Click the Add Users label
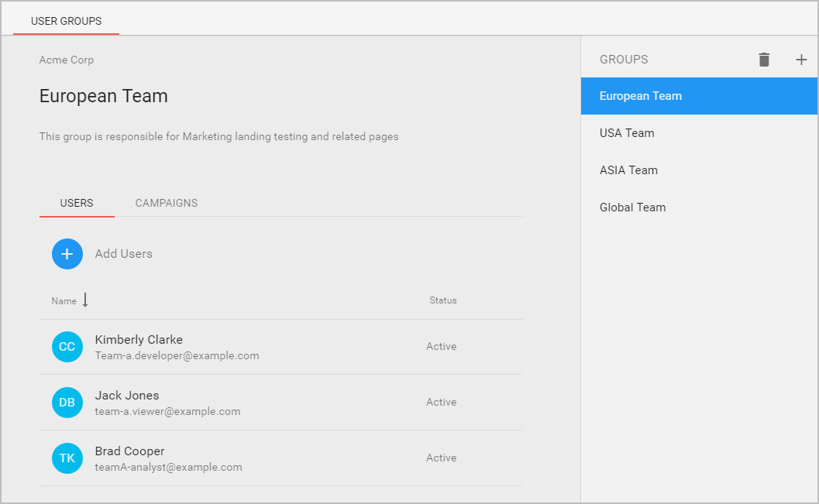819x504 pixels. click(x=123, y=254)
